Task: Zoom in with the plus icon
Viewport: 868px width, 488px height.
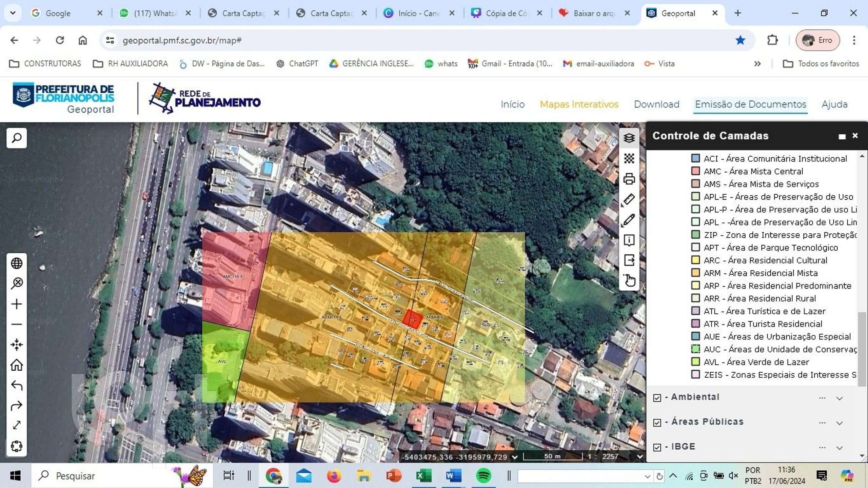Action: (x=17, y=304)
